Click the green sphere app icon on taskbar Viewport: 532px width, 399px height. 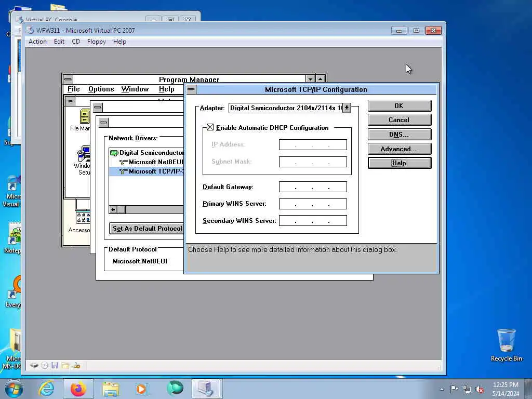click(x=175, y=388)
